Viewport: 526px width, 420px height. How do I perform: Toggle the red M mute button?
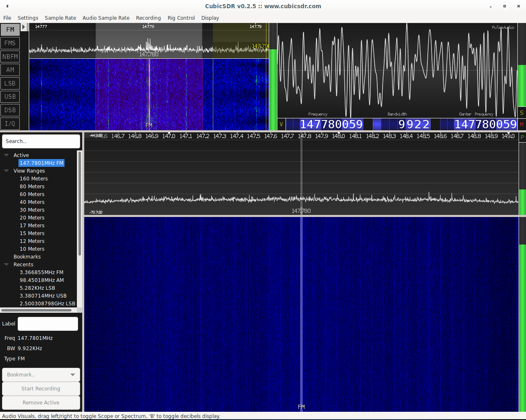(x=521, y=125)
